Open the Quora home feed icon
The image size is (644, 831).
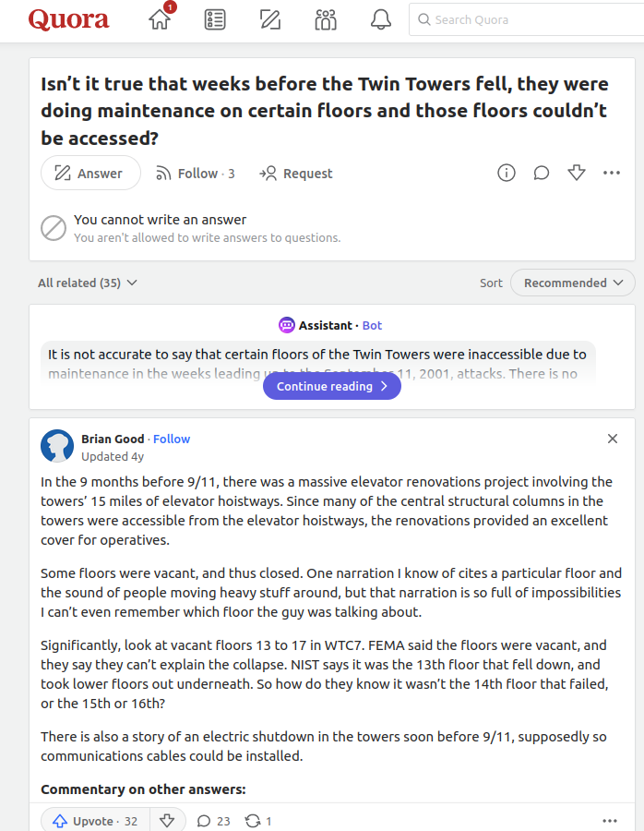point(160,19)
